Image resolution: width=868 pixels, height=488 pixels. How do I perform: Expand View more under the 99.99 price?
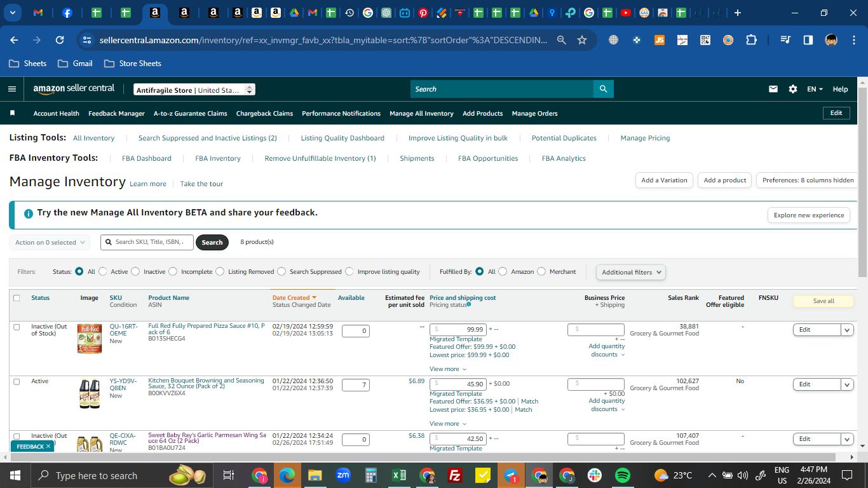coord(448,369)
